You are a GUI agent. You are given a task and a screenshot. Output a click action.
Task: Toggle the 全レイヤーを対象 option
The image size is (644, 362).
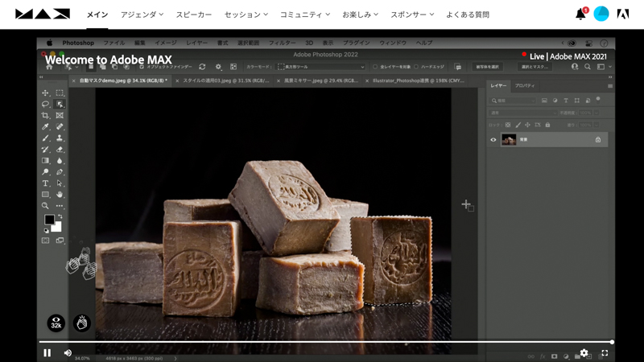click(375, 67)
